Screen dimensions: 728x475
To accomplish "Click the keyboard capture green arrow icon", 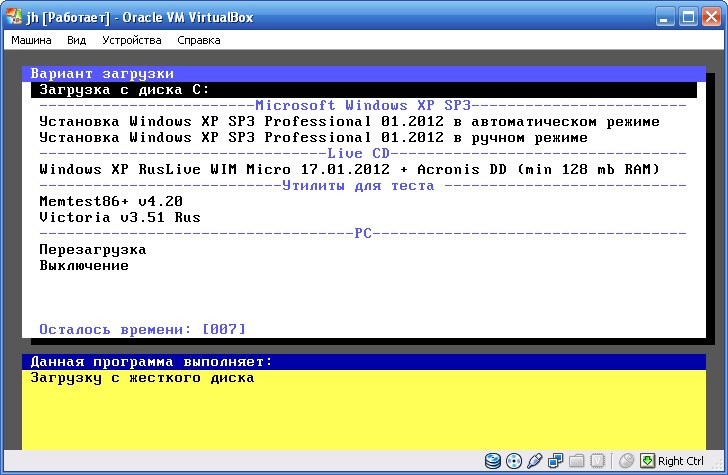I will click(647, 461).
